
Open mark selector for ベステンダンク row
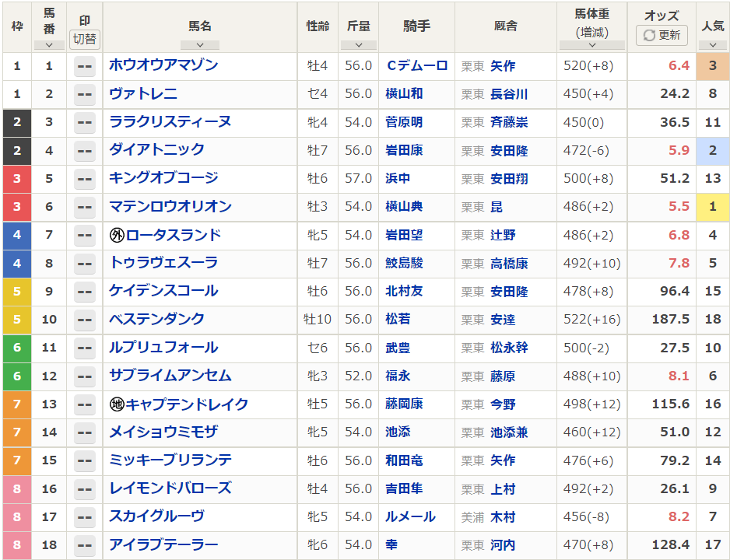click(x=85, y=320)
